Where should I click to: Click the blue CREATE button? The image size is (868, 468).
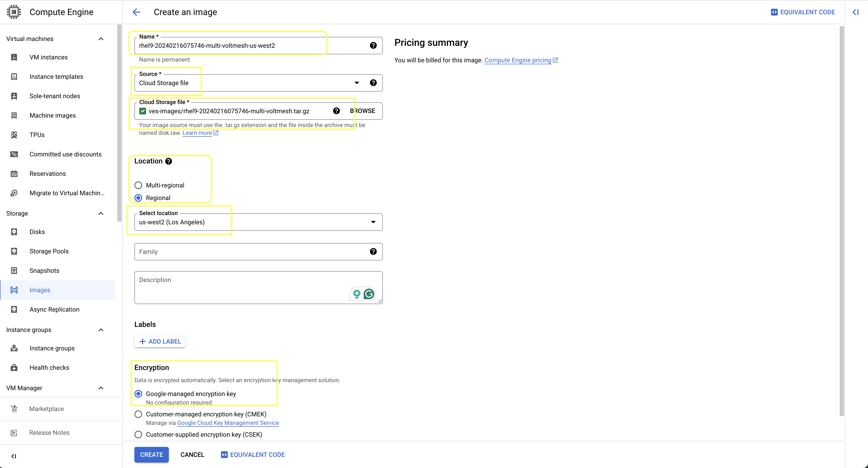(151, 454)
